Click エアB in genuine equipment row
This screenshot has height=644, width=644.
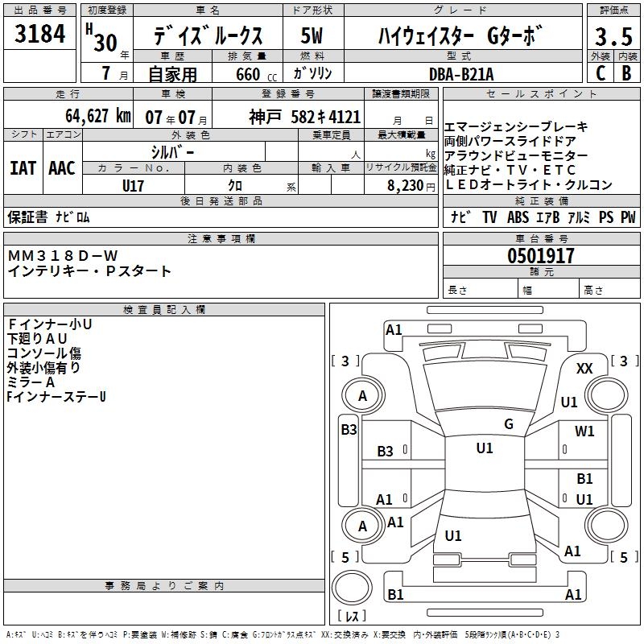(548, 217)
